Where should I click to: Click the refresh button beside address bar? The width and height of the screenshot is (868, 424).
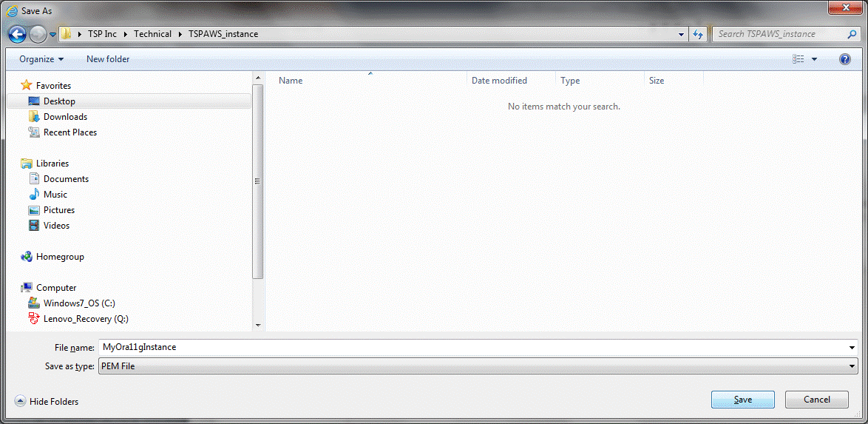698,34
